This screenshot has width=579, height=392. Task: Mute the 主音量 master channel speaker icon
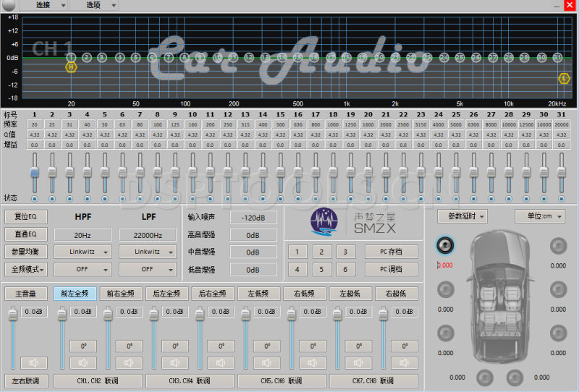coord(33,363)
